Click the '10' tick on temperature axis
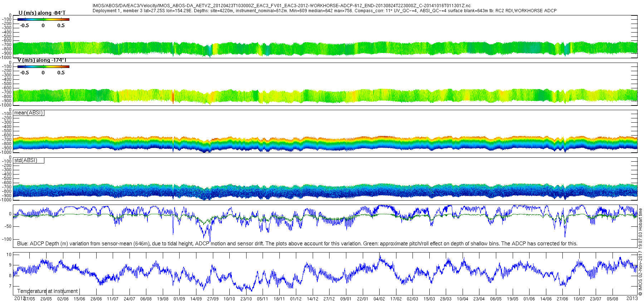 (x=9, y=255)
